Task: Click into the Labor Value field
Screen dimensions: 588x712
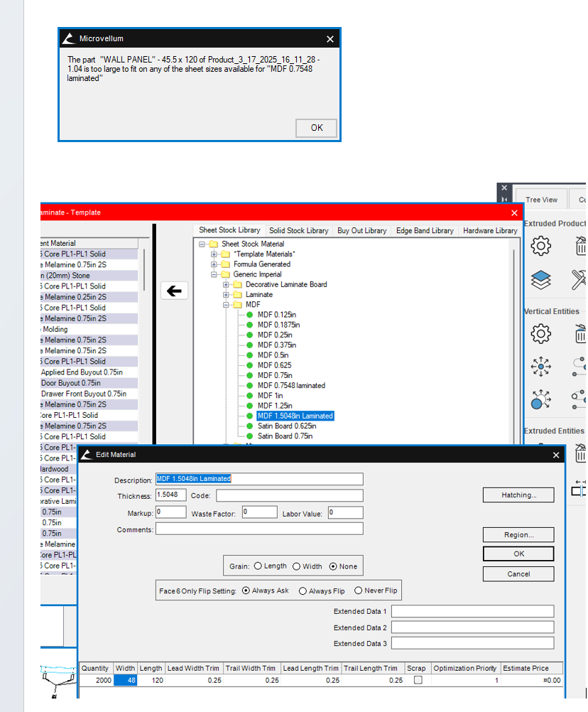Action: point(346,512)
